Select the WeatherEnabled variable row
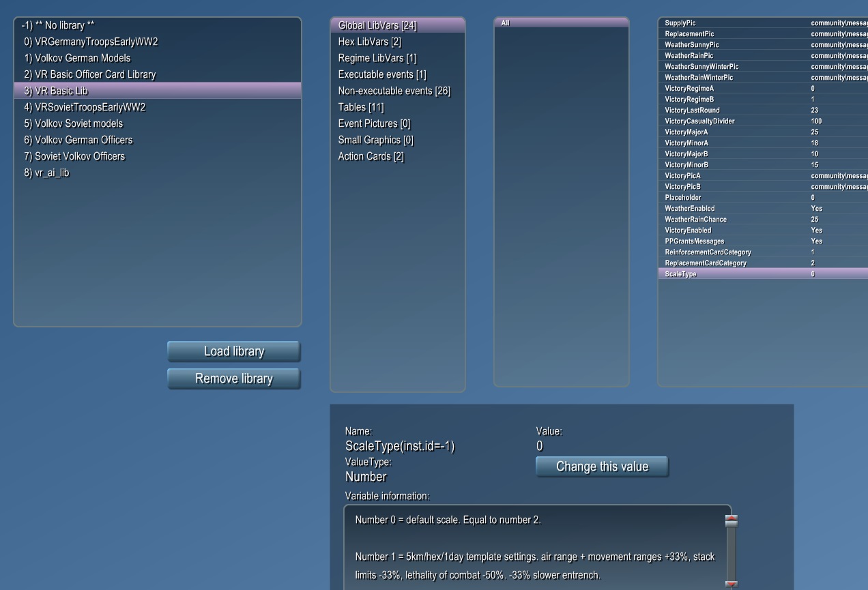868x590 pixels. [x=764, y=209]
